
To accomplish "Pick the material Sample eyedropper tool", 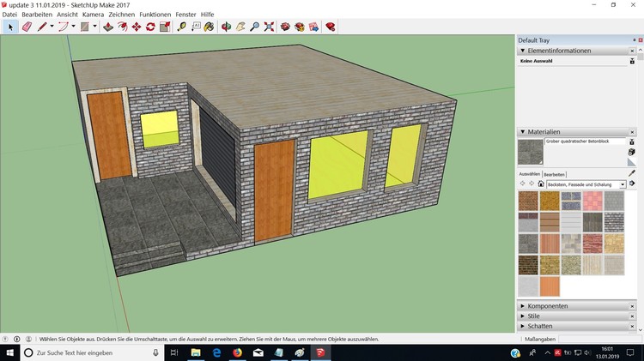I will (632, 173).
